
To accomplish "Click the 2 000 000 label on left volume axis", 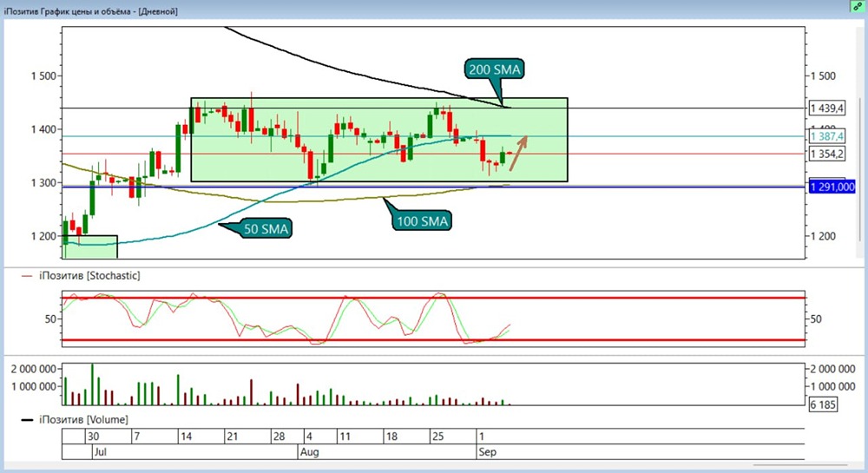I will [34, 369].
